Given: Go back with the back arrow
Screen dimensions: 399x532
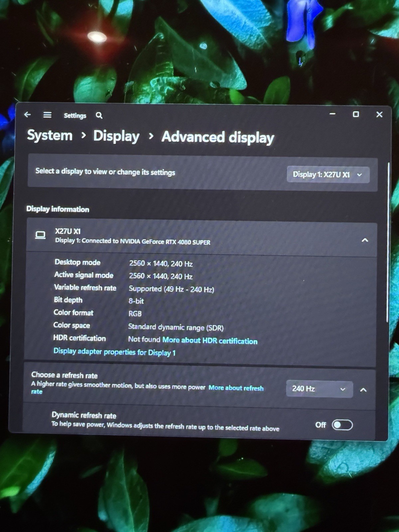Looking at the screenshot, I should pyautogui.click(x=28, y=115).
